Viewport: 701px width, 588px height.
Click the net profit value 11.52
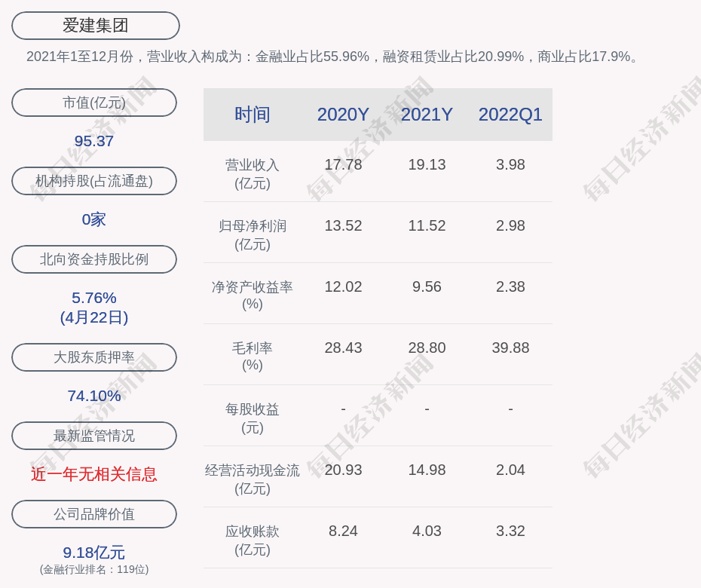coord(427,226)
